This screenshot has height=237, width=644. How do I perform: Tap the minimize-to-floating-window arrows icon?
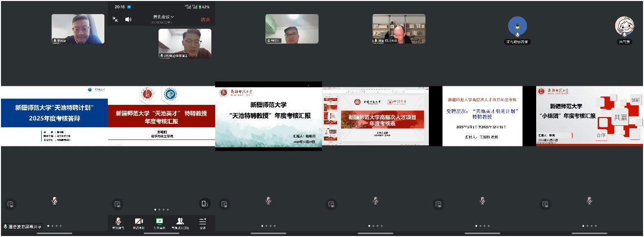point(115,20)
